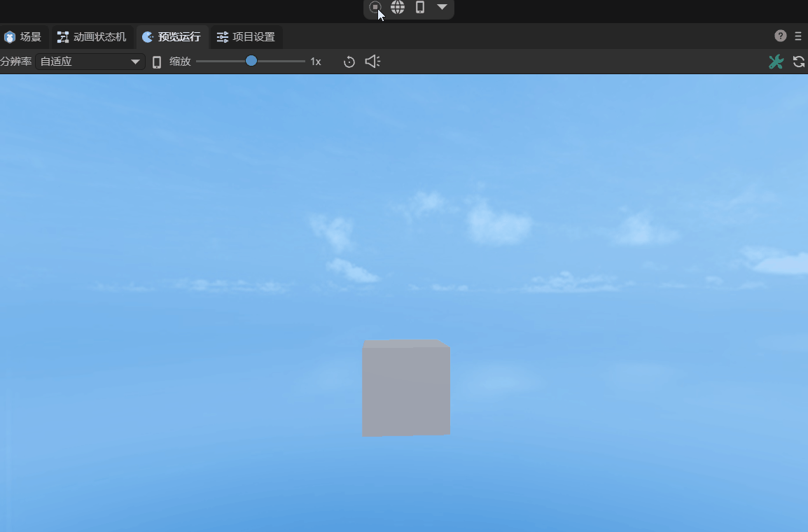Expand the run options dropdown arrow

pyautogui.click(x=442, y=7)
